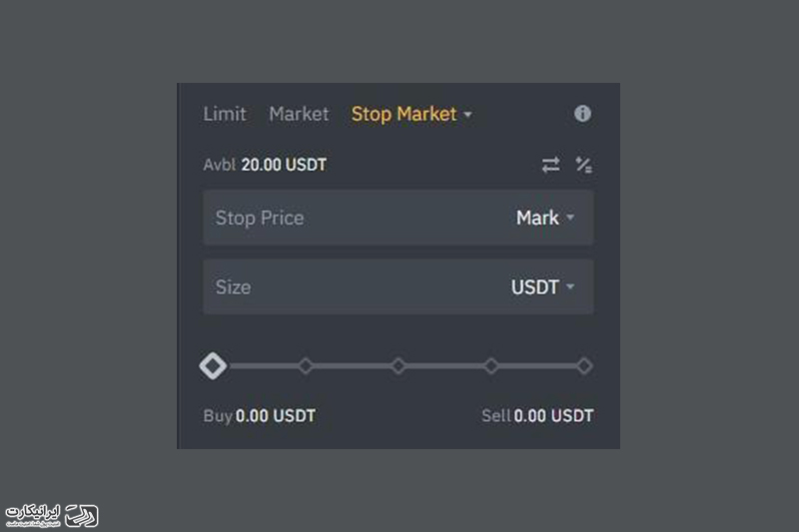
Task: Open the Mark trigger price dropdown
Action: click(545, 218)
